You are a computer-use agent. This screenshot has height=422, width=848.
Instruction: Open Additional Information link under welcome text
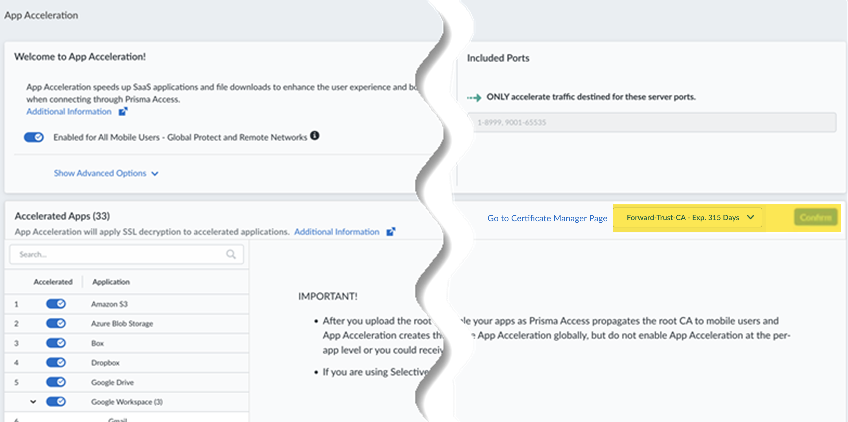[x=68, y=112]
